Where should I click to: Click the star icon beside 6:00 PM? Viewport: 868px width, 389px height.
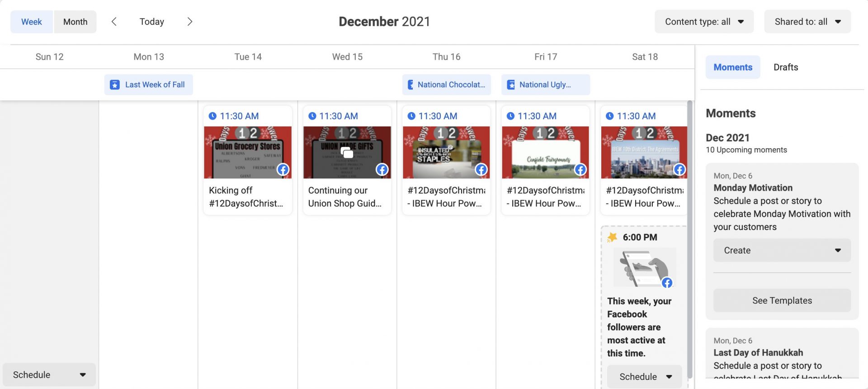click(x=612, y=238)
